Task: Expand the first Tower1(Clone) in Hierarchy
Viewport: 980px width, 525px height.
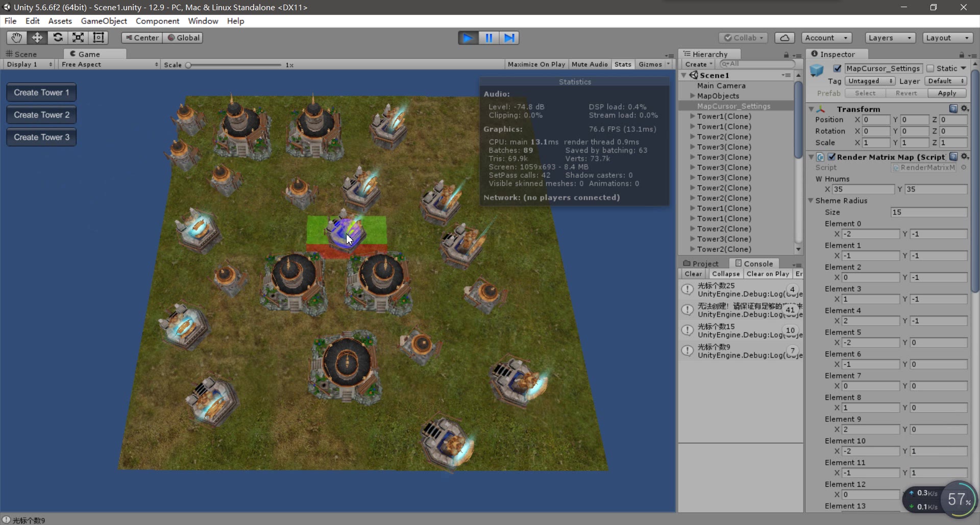Action: [x=693, y=116]
